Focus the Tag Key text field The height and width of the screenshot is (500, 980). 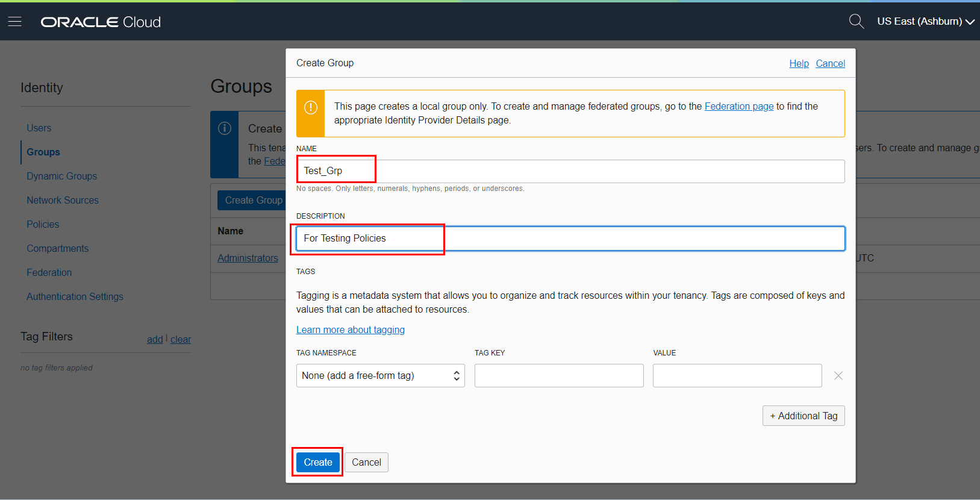[x=558, y=376]
